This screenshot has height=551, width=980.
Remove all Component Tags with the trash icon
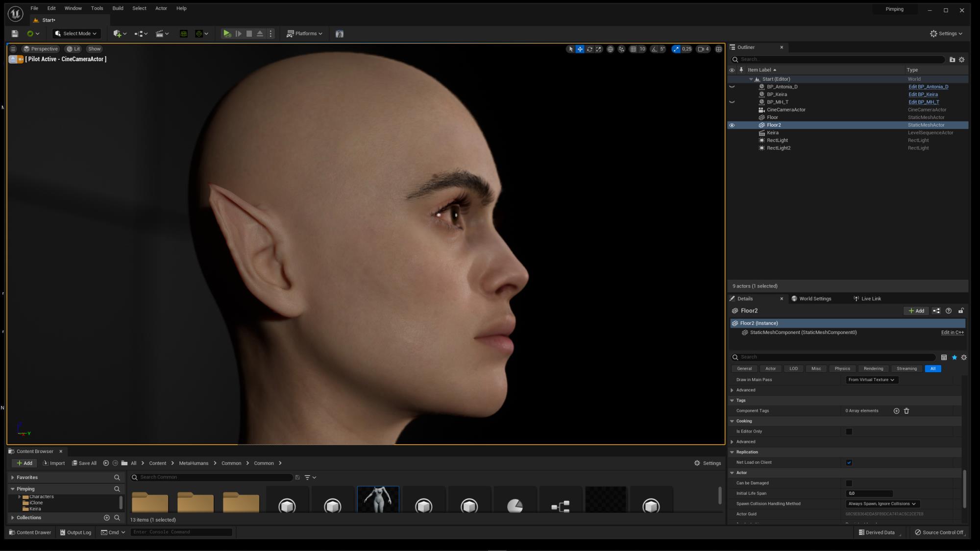[x=906, y=411]
